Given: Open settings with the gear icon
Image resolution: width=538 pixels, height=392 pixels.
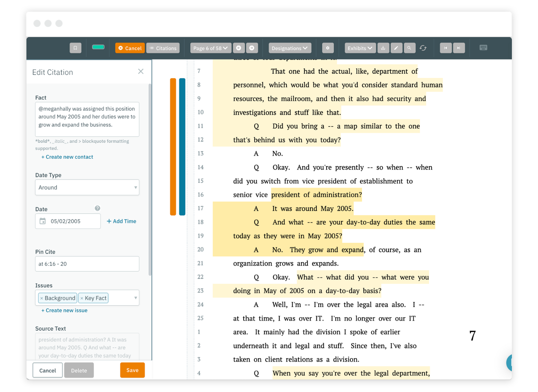Looking at the screenshot, I should pyautogui.click(x=328, y=48).
